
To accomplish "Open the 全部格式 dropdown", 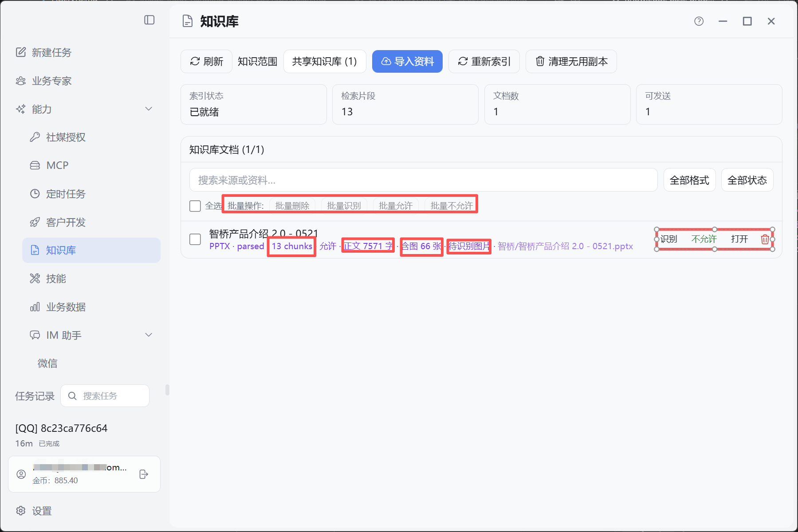I will 690,180.
